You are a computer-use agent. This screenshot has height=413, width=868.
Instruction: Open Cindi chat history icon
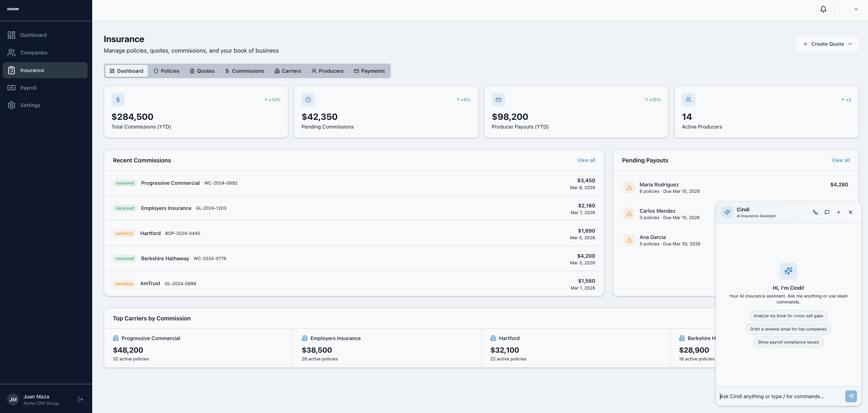click(x=827, y=212)
